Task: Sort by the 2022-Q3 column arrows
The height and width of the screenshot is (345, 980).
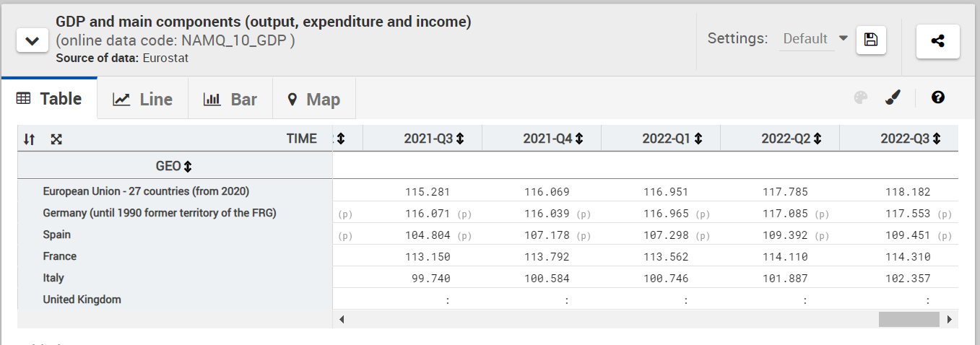Action: (937, 139)
